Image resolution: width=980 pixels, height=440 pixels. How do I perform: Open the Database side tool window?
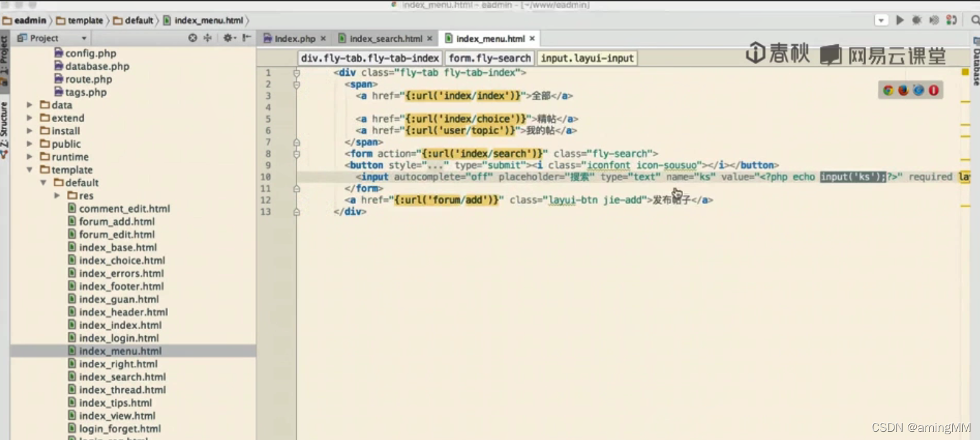pos(976,62)
